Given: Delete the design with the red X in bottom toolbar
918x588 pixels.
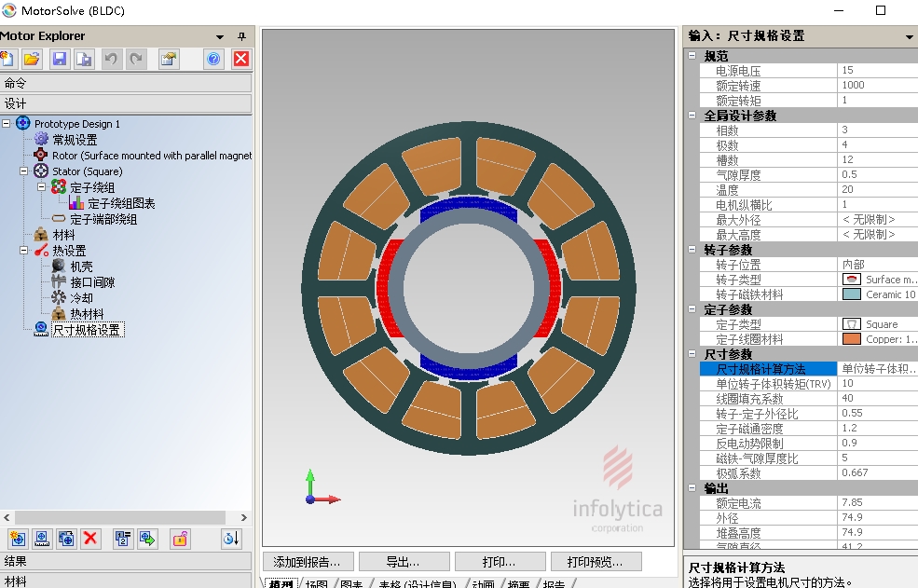Looking at the screenshot, I should [90, 539].
